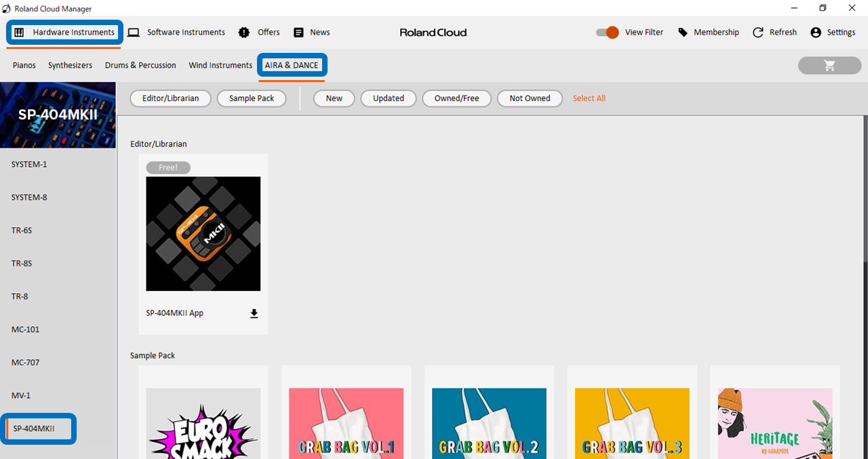
Task: Click the SP-404MKII banner image
Action: pos(58,115)
